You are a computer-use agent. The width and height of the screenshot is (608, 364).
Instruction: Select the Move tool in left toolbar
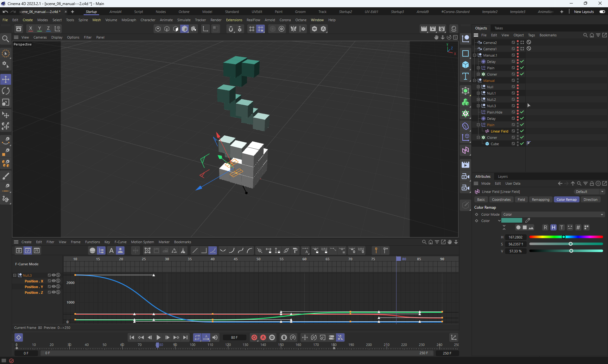(x=6, y=79)
